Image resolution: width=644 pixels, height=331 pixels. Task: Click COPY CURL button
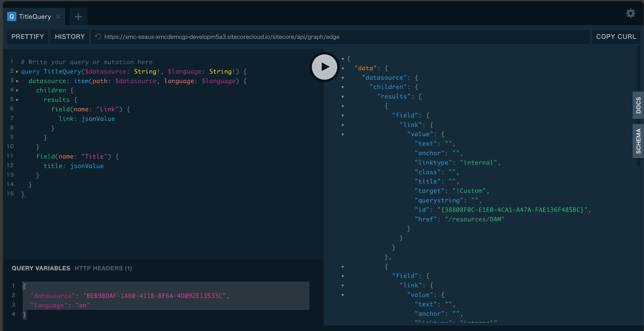[x=616, y=37]
